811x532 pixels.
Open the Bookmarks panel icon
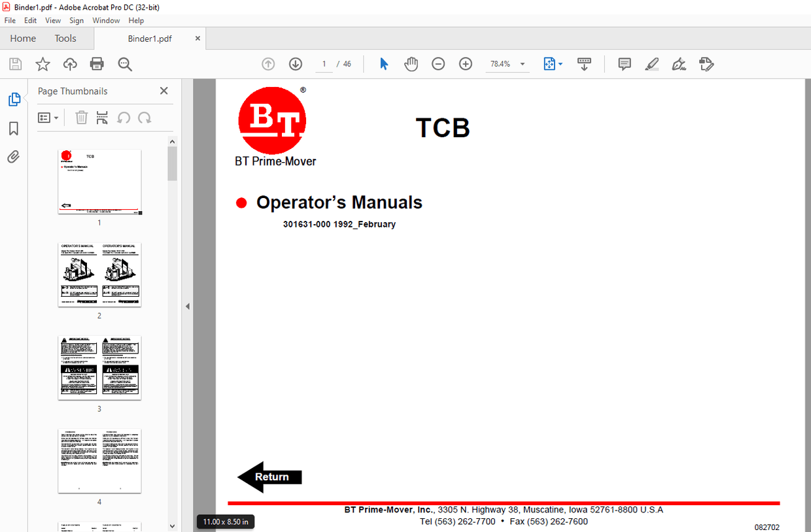click(14, 129)
